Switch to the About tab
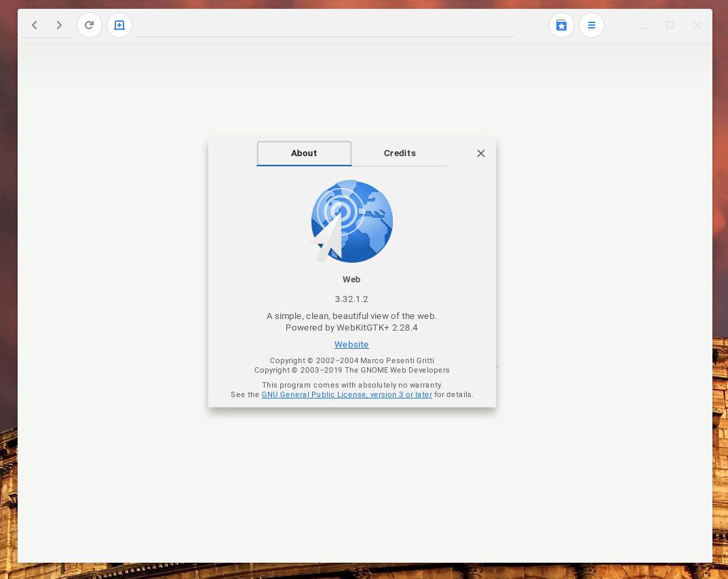 pyautogui.click(x=304, y=153)
